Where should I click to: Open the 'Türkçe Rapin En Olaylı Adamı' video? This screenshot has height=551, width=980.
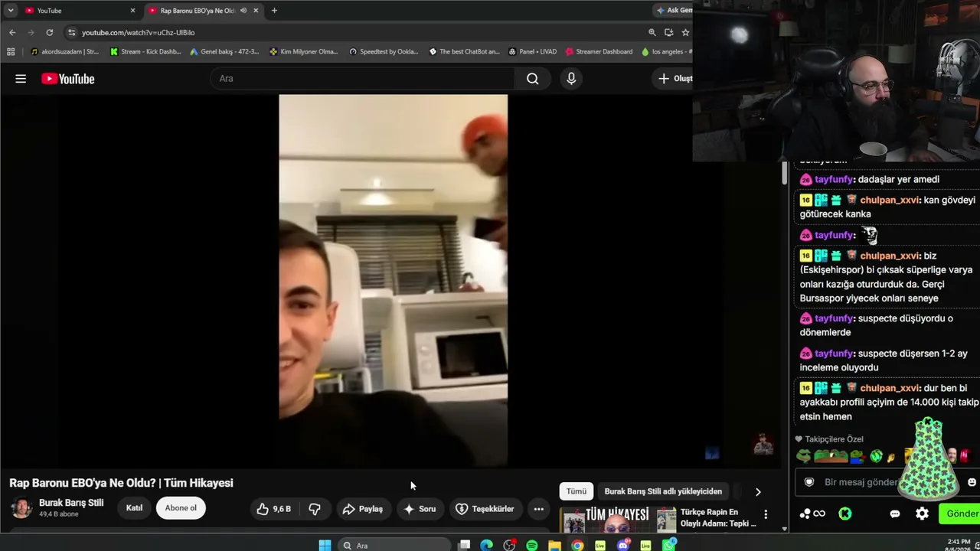tap(718, 517)
